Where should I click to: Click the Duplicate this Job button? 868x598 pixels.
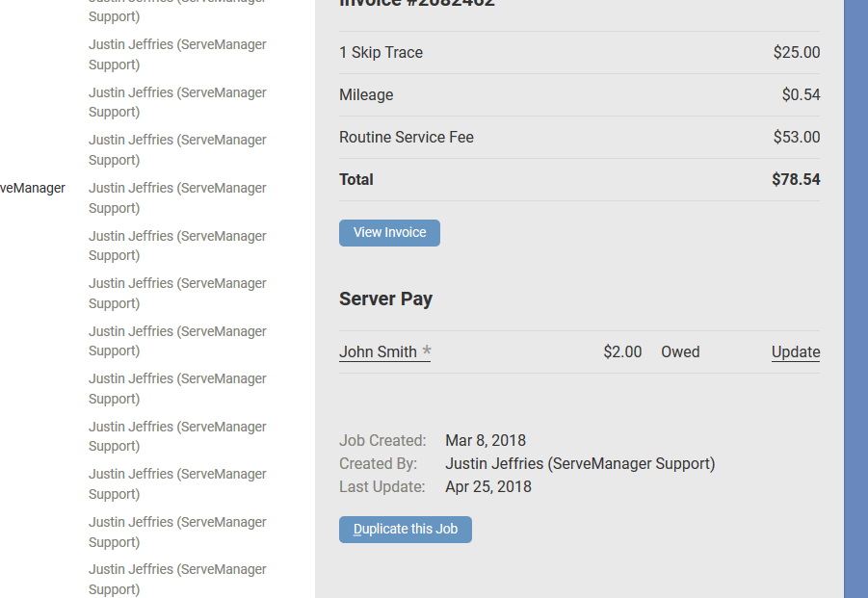pos(405,529)
